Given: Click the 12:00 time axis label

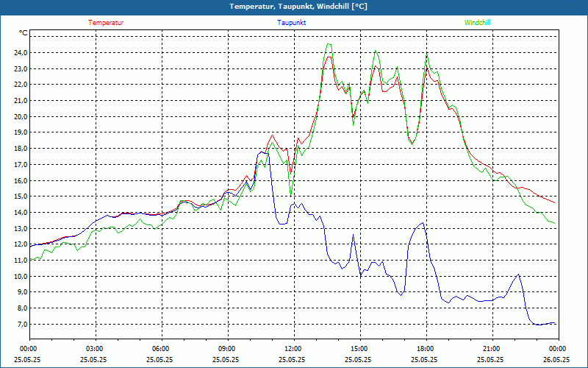Looking at the screenshot, I should click(x=292, y=349).
